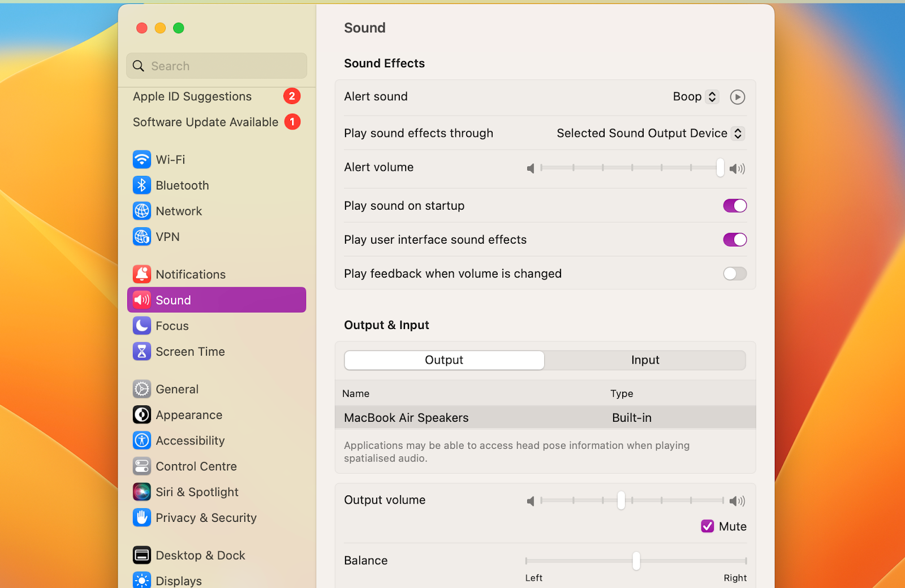Enable feedback when volume is changed
This screenshot has width=905, height=588.
[x=734, y=273]
